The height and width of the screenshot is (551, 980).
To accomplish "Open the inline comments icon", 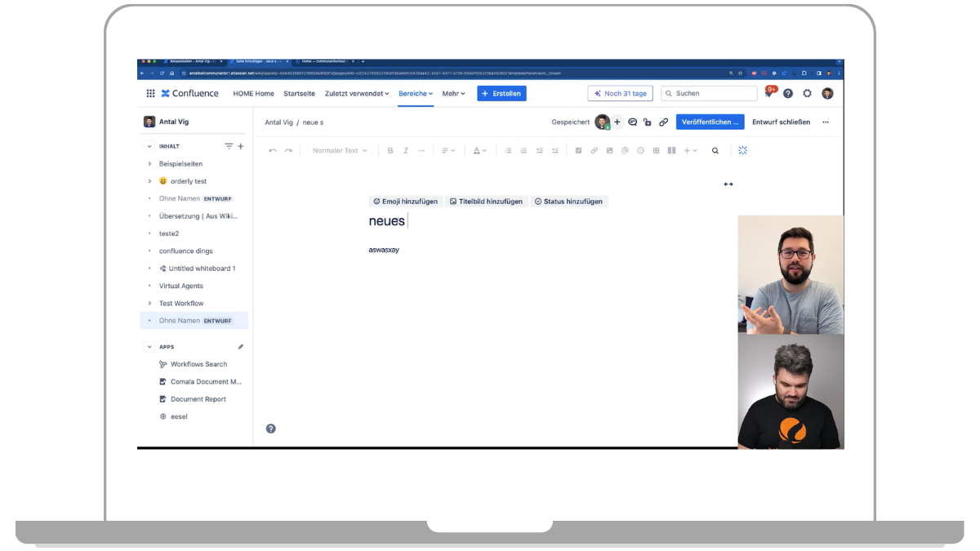I will [x=632, y=122].
